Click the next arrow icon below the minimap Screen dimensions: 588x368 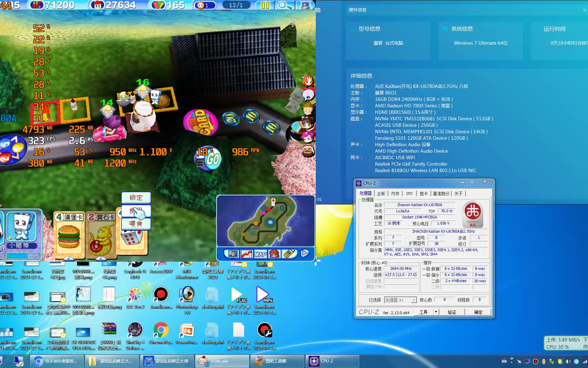[x=305, y=253]
